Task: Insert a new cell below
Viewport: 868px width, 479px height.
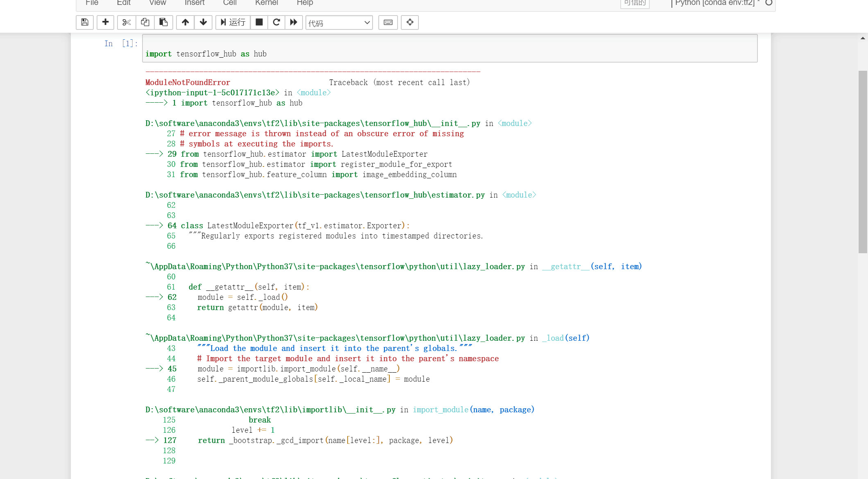Action: pos(105,22)
